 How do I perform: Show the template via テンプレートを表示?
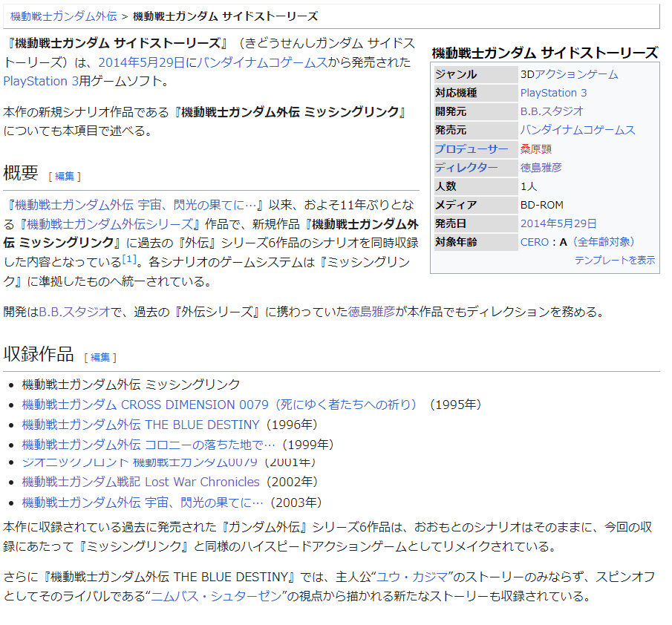click(x=614, y=260)
